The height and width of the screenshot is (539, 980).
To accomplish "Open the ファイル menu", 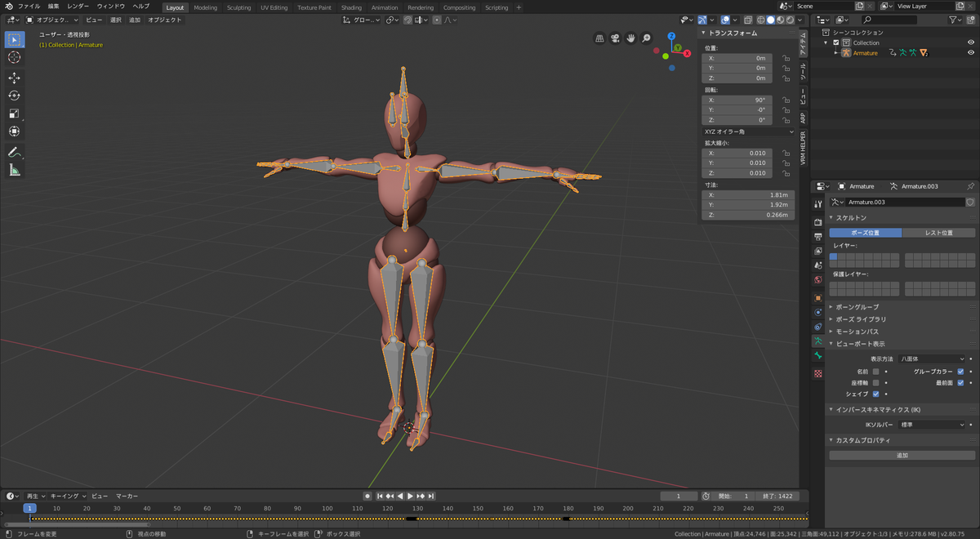I will click(29, 7).
